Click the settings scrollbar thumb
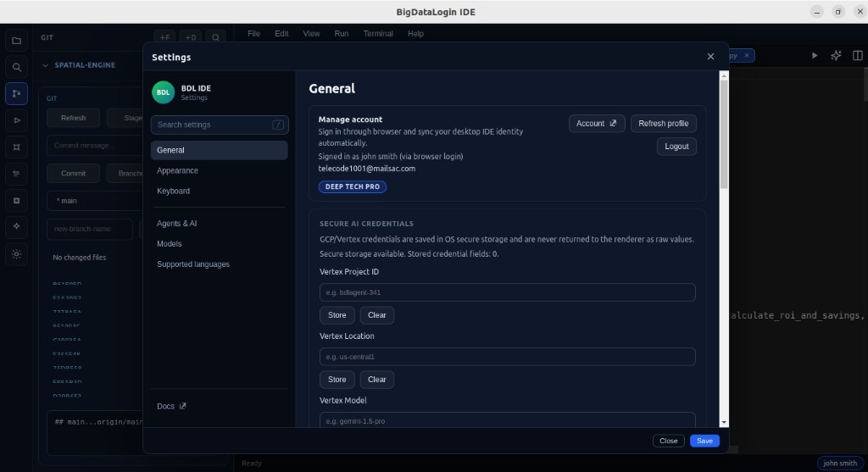The image size is (868, 472). 724,135
